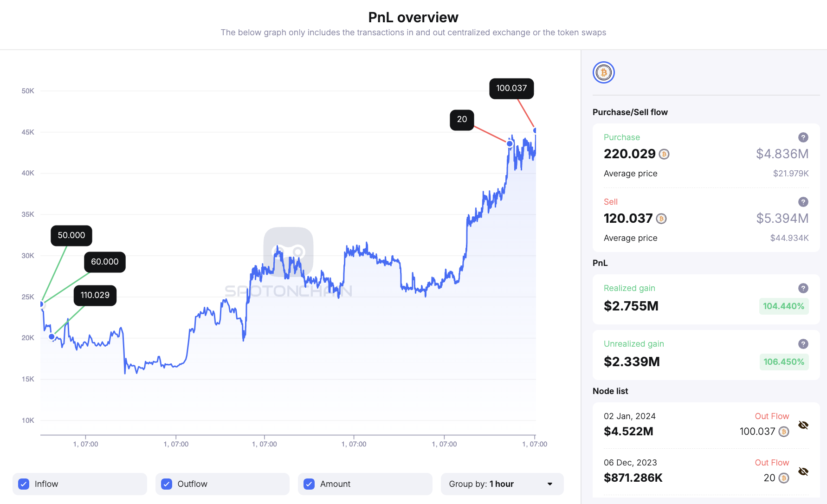Click the BTC icon beside 220.029 purchase amount

coord(664,154)
